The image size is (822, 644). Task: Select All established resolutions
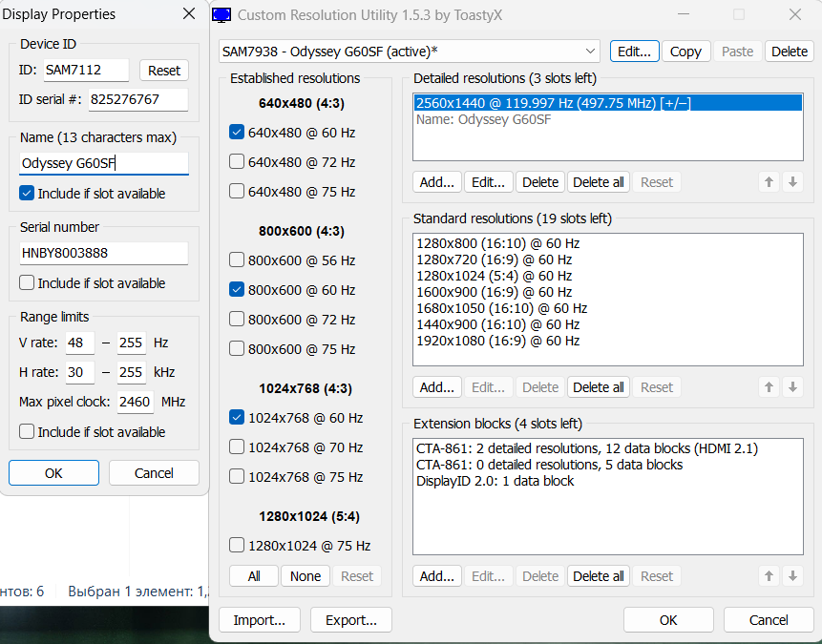pyautogui.click(x=254, y=576)
